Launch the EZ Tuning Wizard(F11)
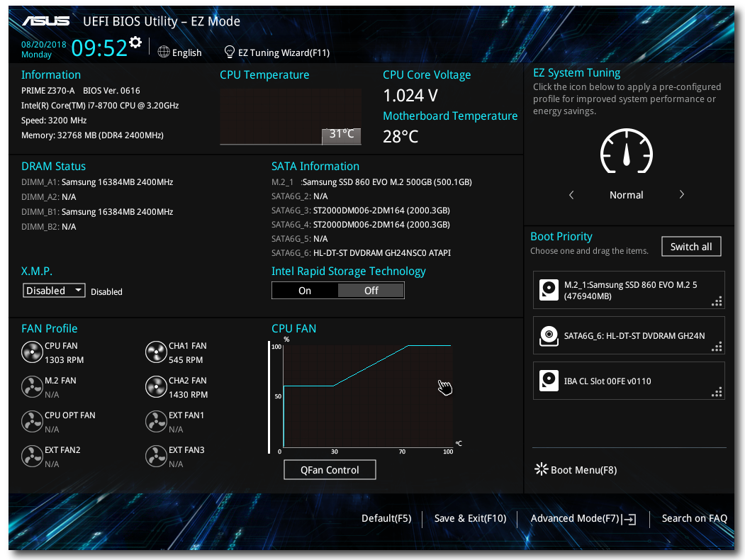The height and width of the screenshot is (560, 745). pyautogui.click(x=276, y=52)
